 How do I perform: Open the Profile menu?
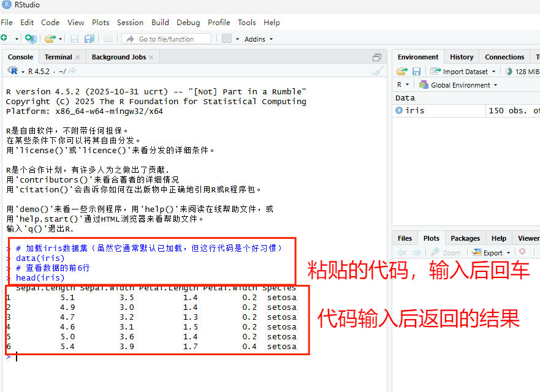pyautogui.click(x=219, y=23)
